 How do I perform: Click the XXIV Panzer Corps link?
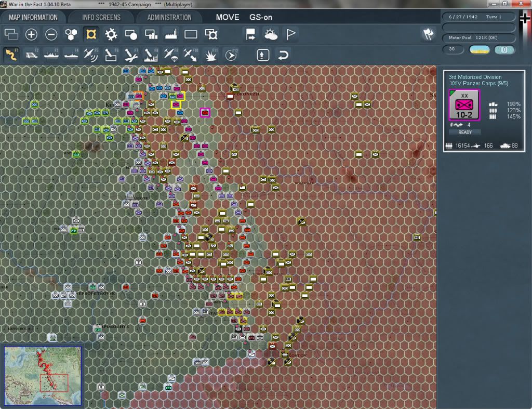click(x=479, y=83)
